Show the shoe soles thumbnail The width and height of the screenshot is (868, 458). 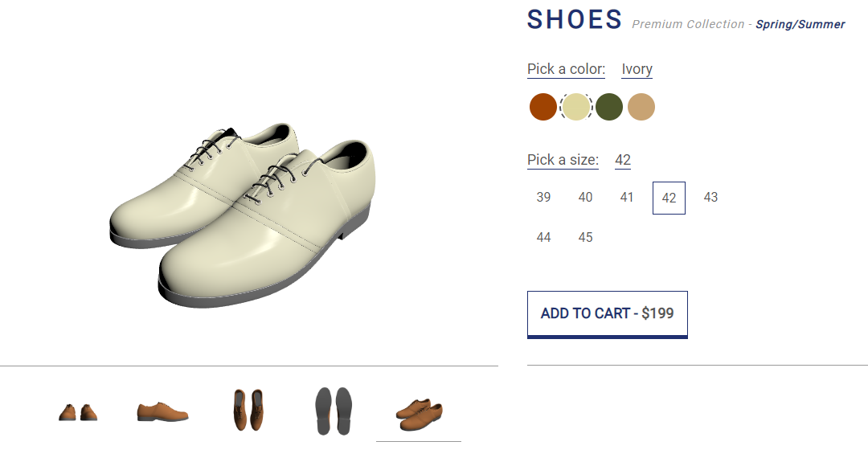point(334,411)
